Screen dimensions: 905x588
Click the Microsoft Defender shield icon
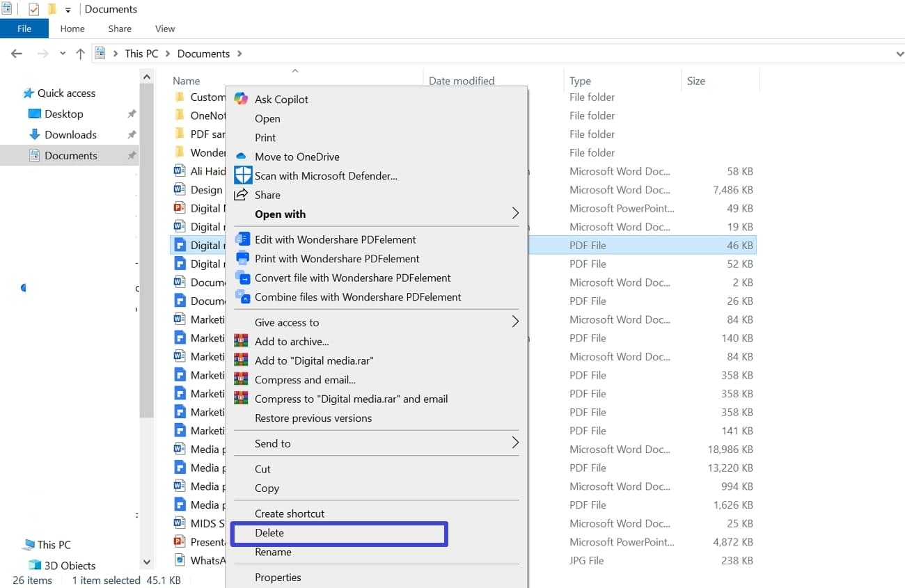tap(243, 175)
